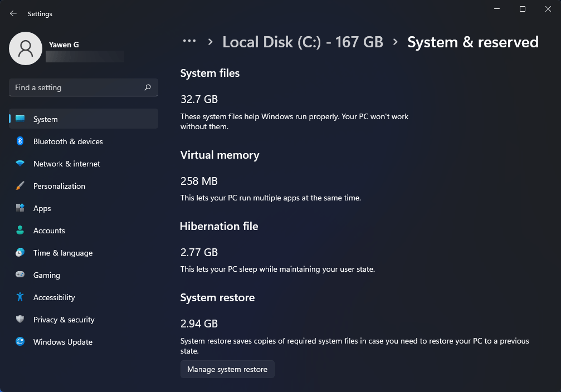
Task: Click Yawen G's profile picture
Action: pyautogui.click(x=26, y=48)
